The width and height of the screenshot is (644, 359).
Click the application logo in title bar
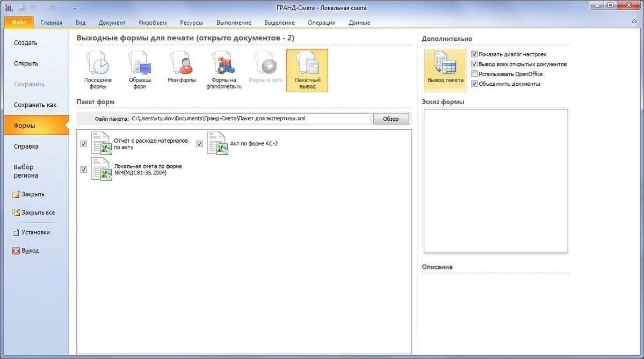[x=9, y=8]
